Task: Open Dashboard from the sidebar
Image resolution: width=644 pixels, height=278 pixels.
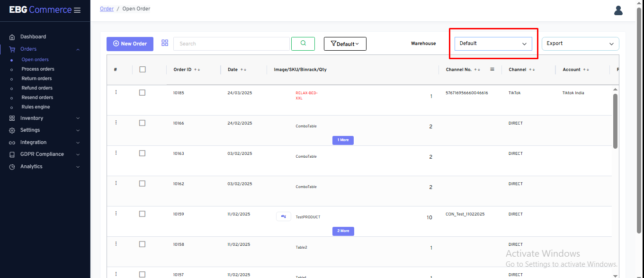Action: point(33,36)
